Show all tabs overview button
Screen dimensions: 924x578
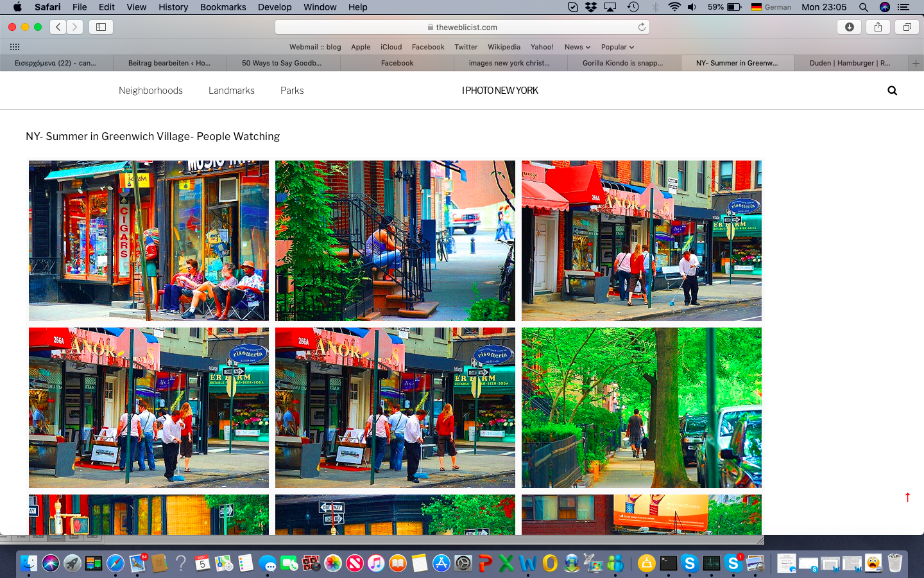(907, 27)
